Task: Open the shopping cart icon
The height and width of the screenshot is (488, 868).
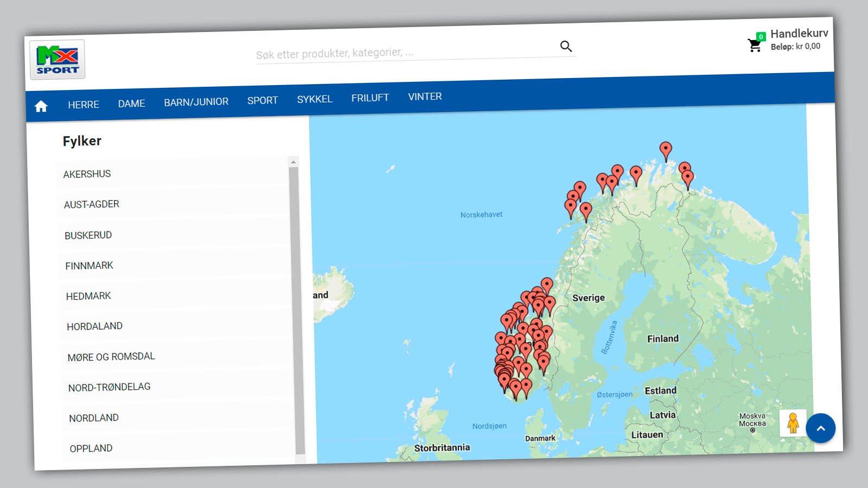Action: (755, 45)
